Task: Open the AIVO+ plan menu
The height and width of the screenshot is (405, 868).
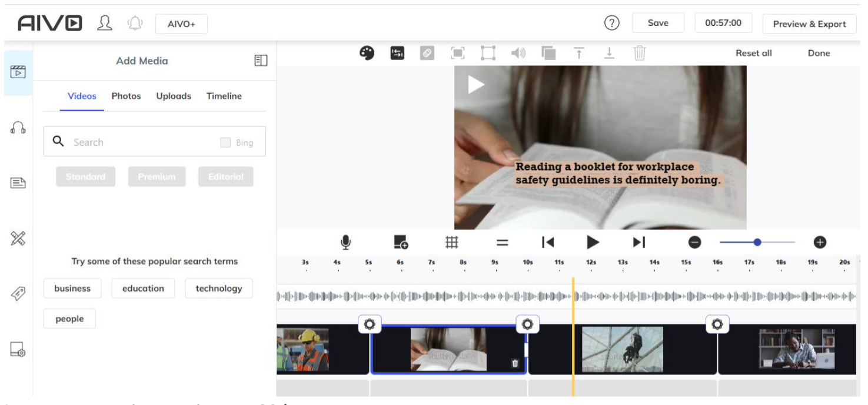Action: (181, 24)
